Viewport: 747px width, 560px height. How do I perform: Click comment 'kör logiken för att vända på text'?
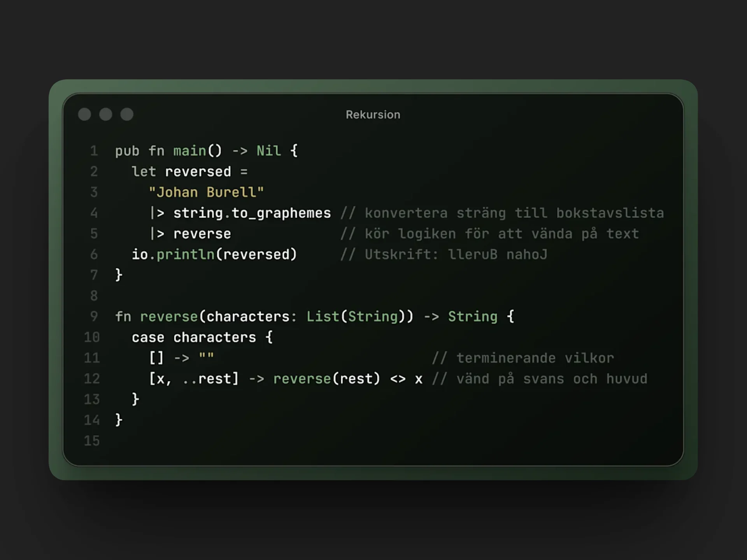502,234
